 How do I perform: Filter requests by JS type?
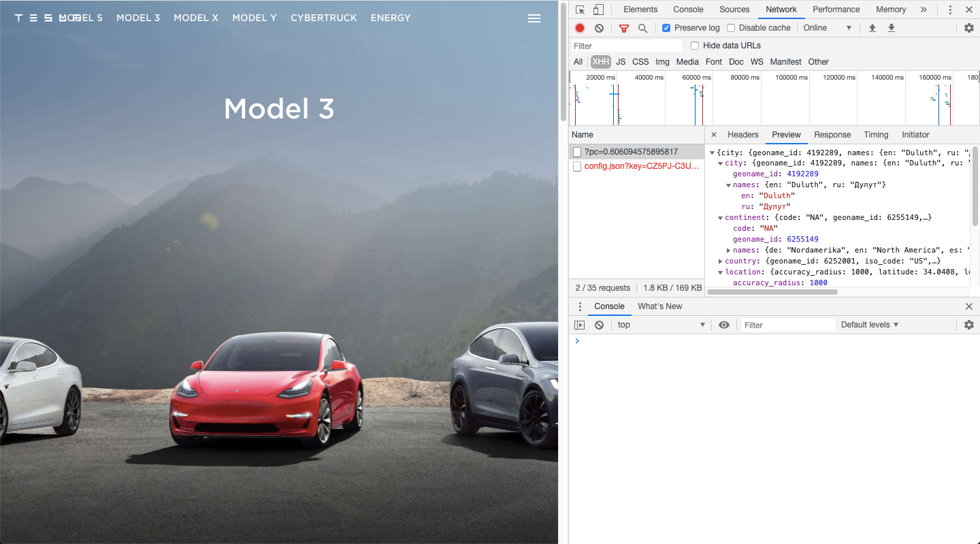621,62
